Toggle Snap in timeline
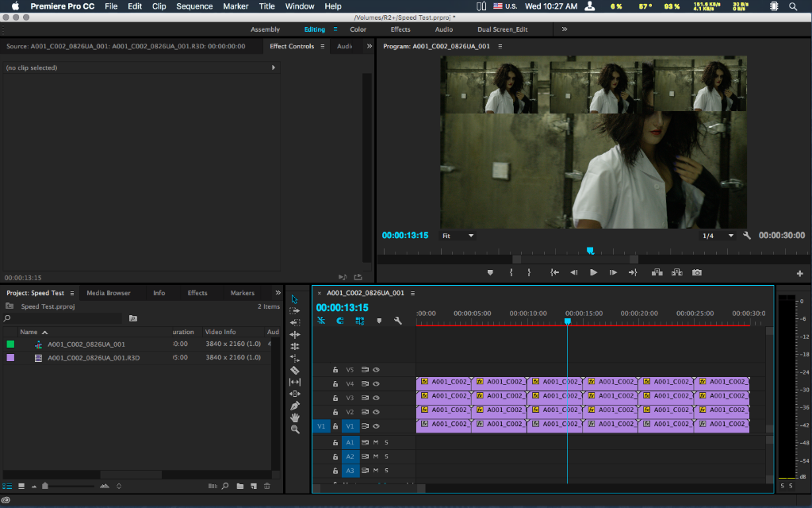 [x=340, y=321]
